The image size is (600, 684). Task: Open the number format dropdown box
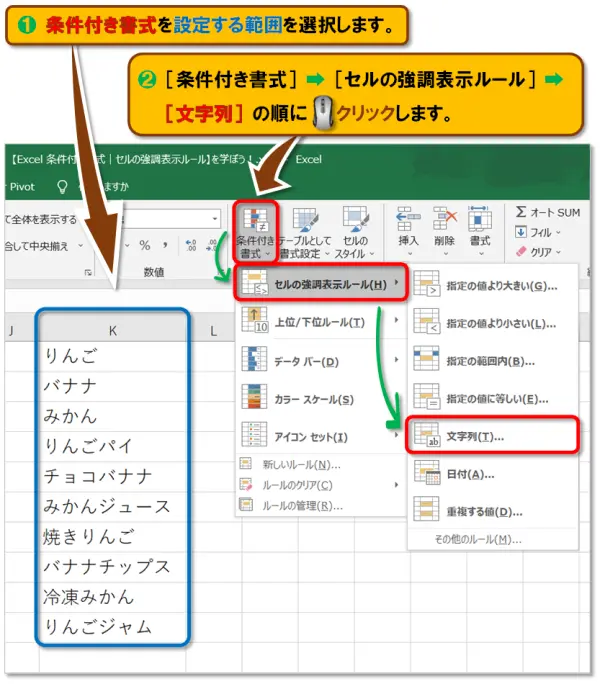point(215,219)
